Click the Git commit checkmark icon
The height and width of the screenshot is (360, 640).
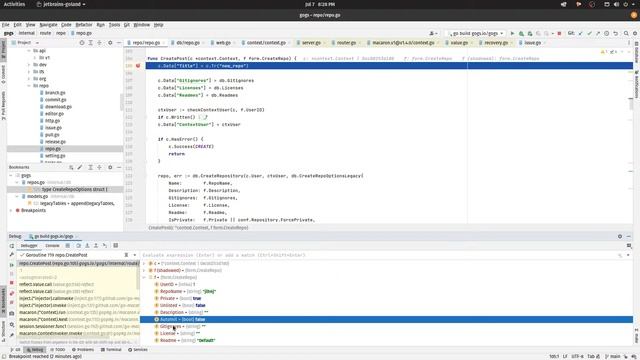coord(589,33)
